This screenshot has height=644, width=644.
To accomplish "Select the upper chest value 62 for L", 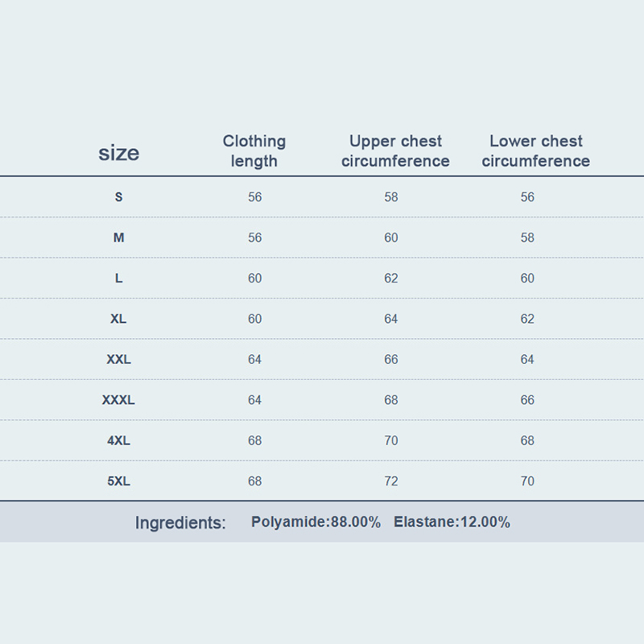I will click(x=391, y=279).
